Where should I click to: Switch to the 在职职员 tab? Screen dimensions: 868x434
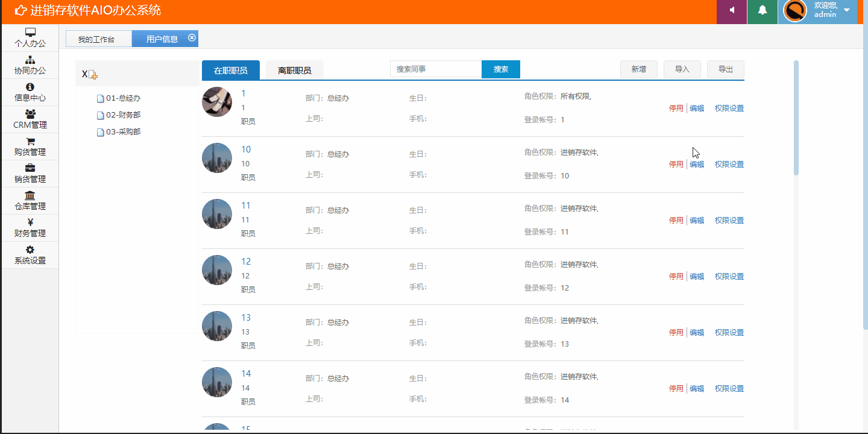click(231, 70)
